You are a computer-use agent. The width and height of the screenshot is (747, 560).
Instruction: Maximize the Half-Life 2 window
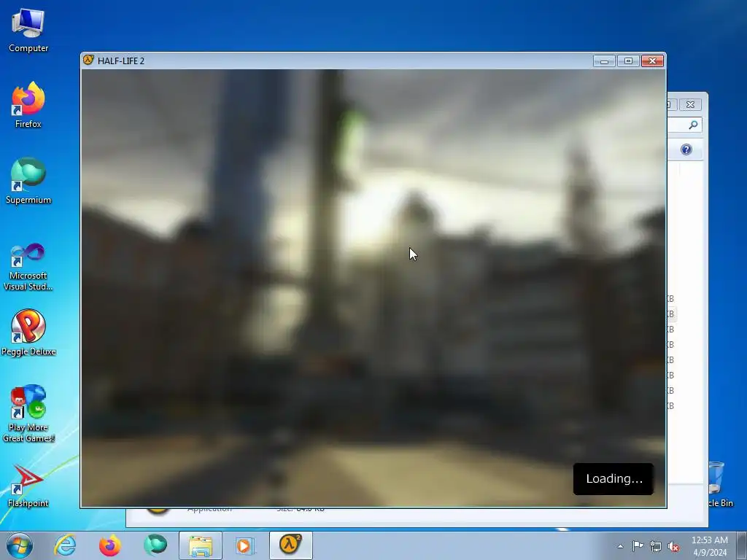point(628,61)
